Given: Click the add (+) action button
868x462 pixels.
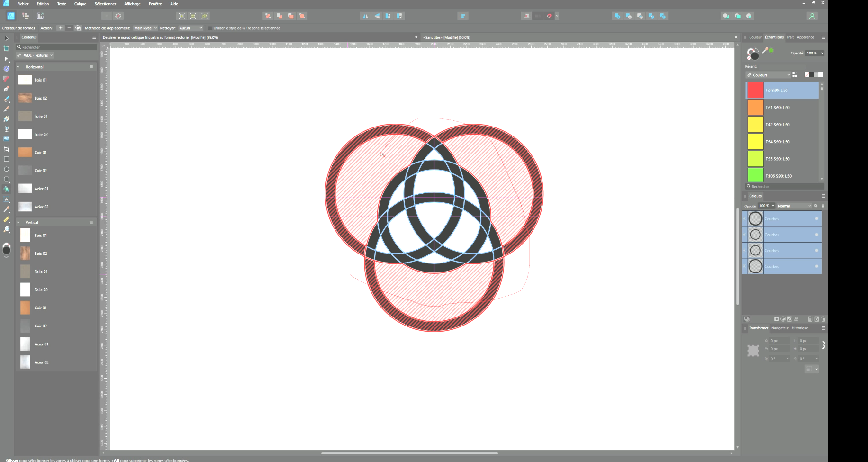Looking at the screenshot, I should (x=60, y=28).
